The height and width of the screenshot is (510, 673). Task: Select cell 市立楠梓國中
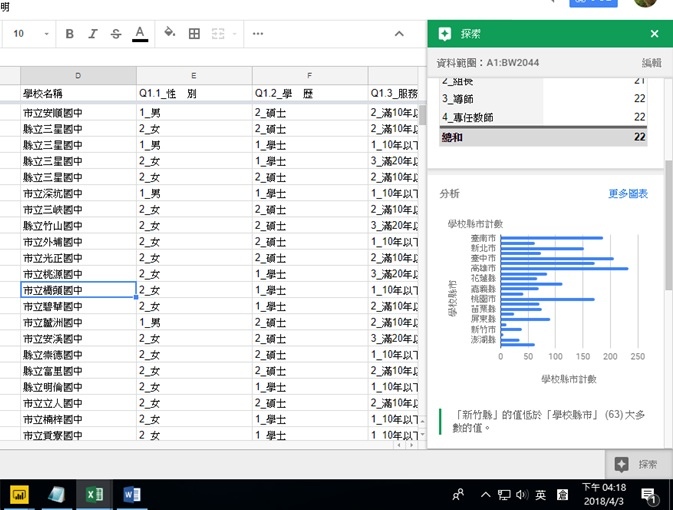point(78,419)
